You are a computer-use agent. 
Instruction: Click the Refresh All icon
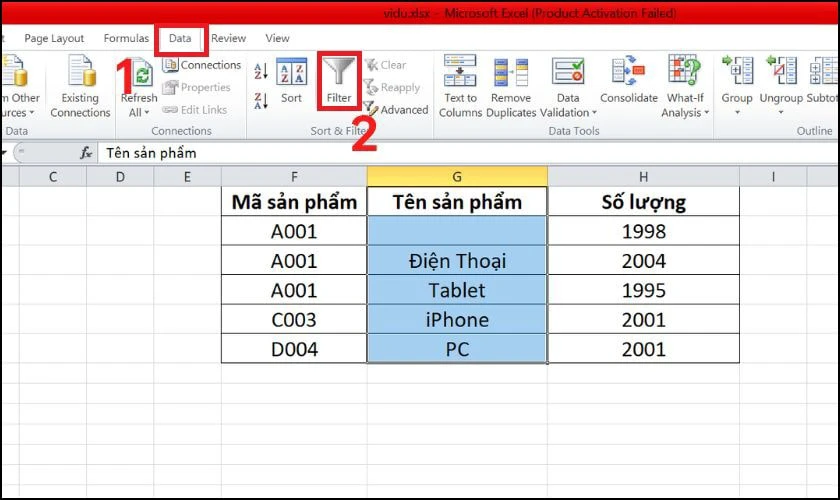point(141,73)
